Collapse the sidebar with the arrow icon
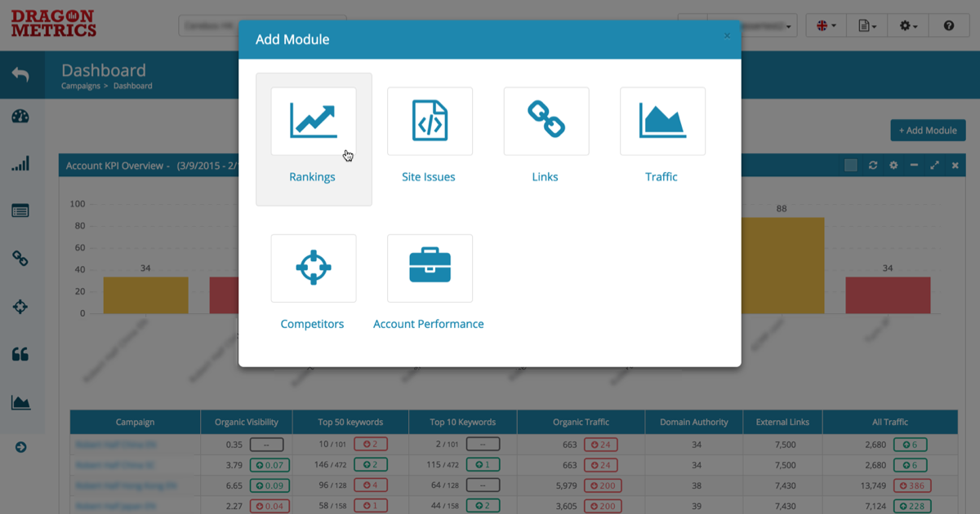This screenshot has width=980, height=514. click(21, 446)
